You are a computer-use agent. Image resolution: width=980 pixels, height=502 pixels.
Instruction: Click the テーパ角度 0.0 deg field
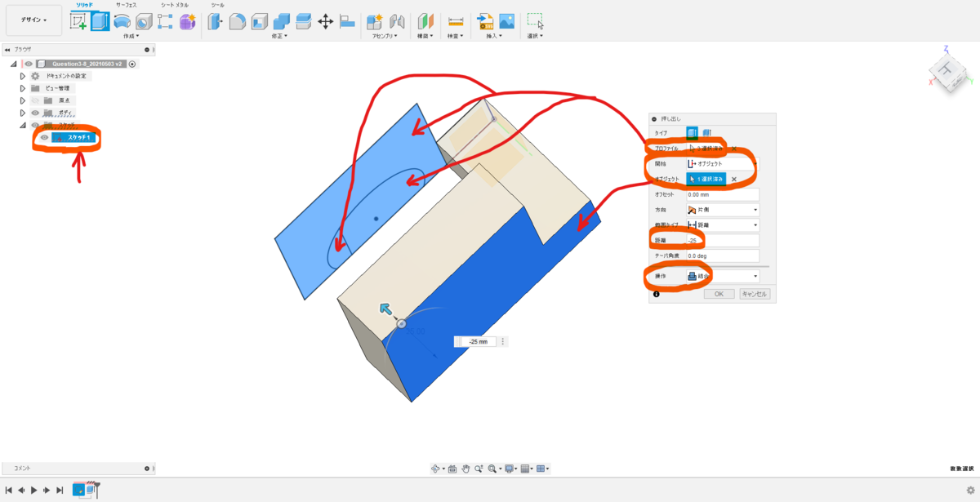point(723,256)
